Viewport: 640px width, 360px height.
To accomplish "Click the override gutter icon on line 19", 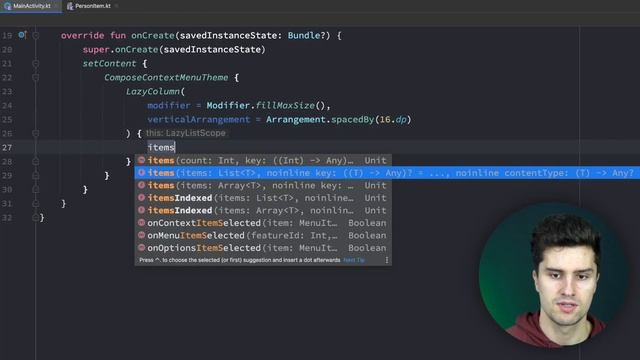I will click(x=22, y=35).
